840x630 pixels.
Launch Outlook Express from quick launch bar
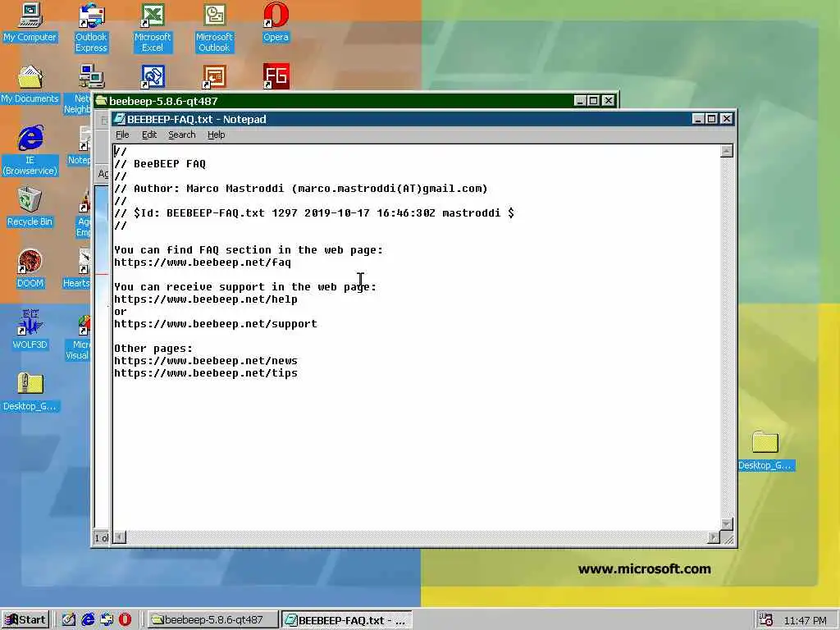107,620
